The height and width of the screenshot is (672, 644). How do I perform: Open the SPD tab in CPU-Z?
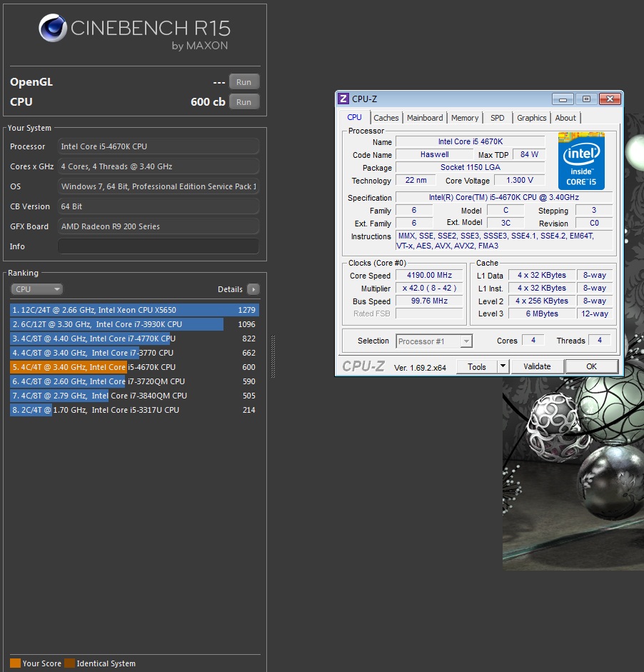click(498, 118)
